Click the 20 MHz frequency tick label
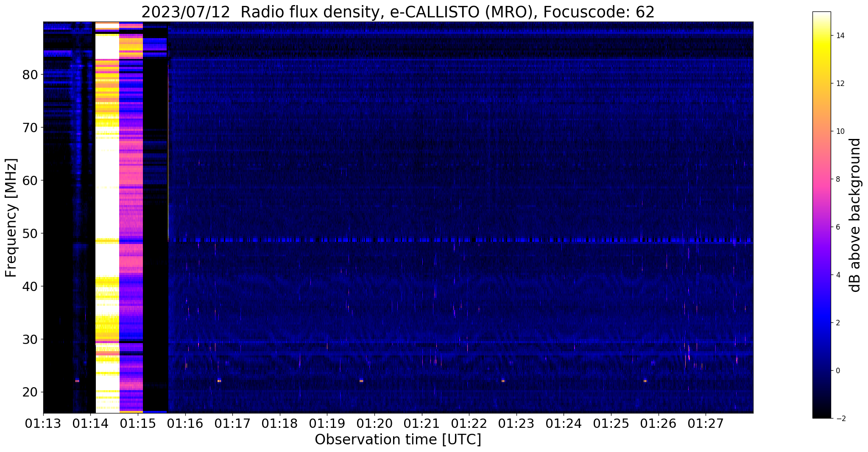The image size is (868, 452). [29, 392]
